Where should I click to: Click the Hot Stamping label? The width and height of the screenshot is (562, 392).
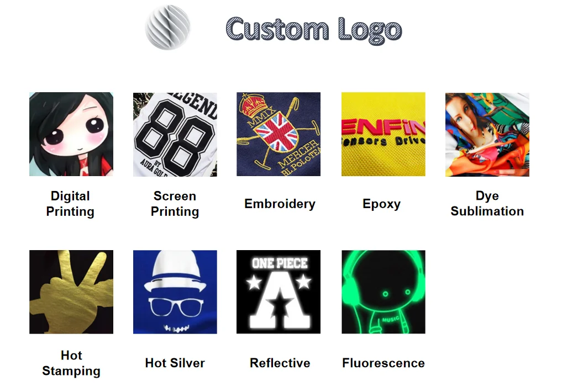pos(71,363)
